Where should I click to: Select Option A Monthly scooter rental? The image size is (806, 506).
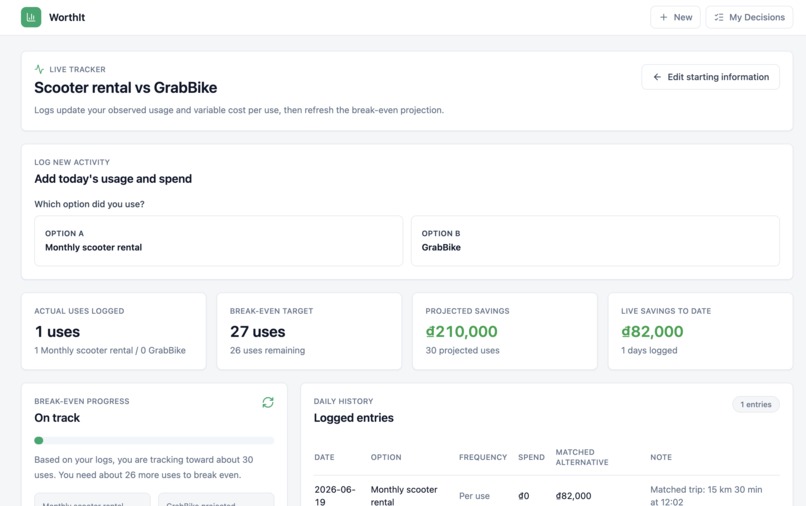(218, 241)
